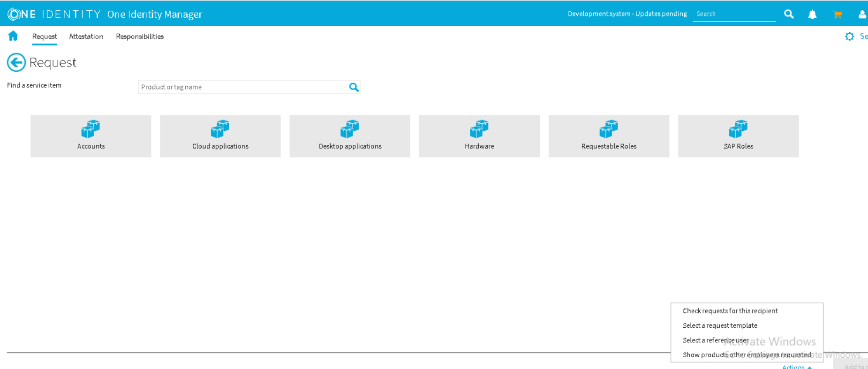Choose Show products other employees requested
Image resolution: width=868 pixels, height=369 pixels.
[x=747, y=355]
